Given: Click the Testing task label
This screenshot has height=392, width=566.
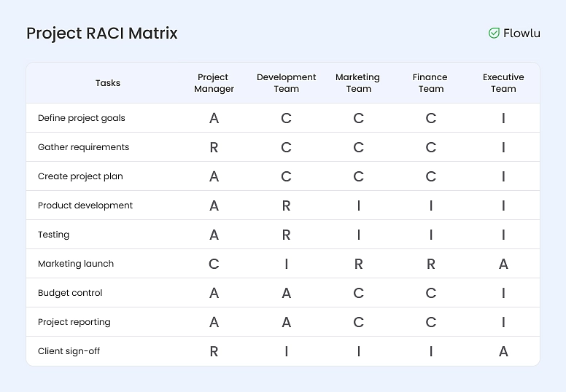Looking at the screenshot, I should click(x=54, y=235).
